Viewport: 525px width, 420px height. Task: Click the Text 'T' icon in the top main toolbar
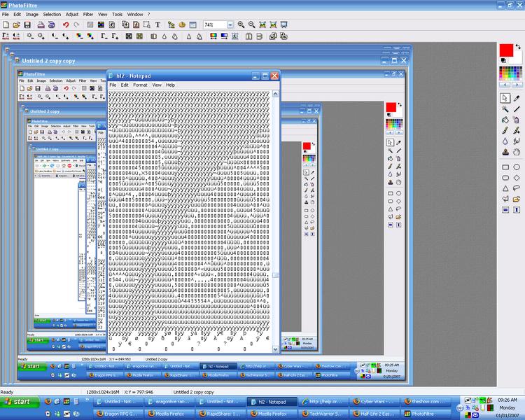coord(157,24)
